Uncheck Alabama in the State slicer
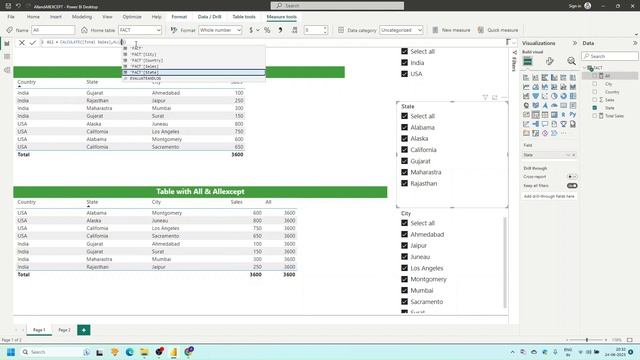The height and width of the screenshot is (360, 640). (404, 127)
